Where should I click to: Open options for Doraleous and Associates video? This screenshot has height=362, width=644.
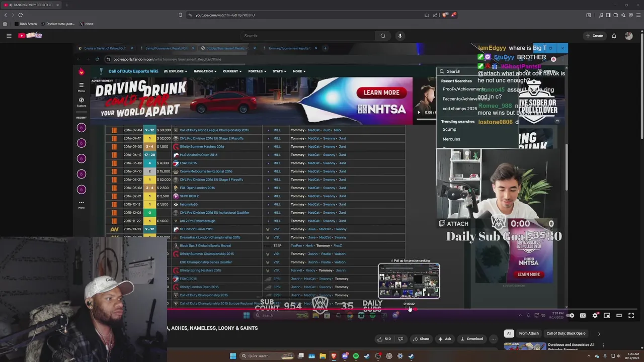point(603,345)
